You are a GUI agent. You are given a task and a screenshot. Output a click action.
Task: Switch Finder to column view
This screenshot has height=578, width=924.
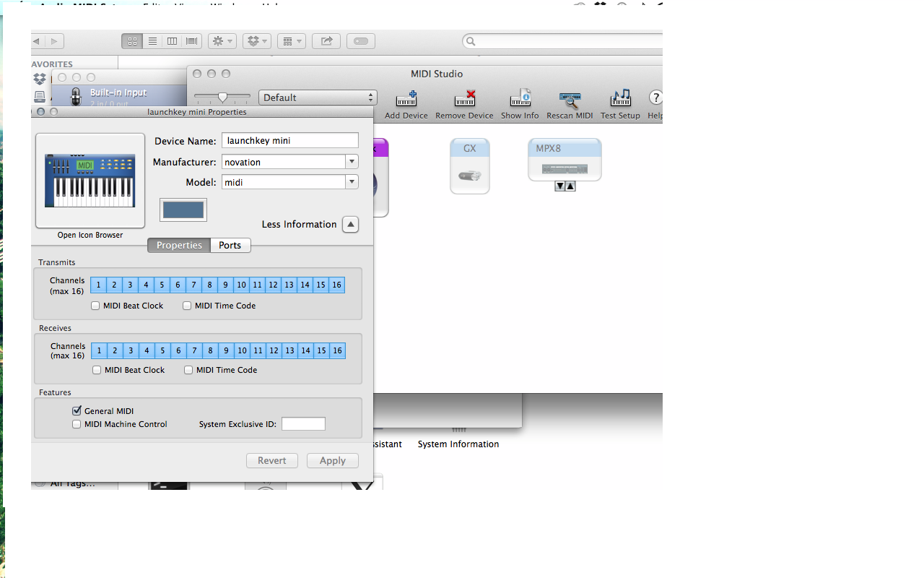click(x=172, y=41)
